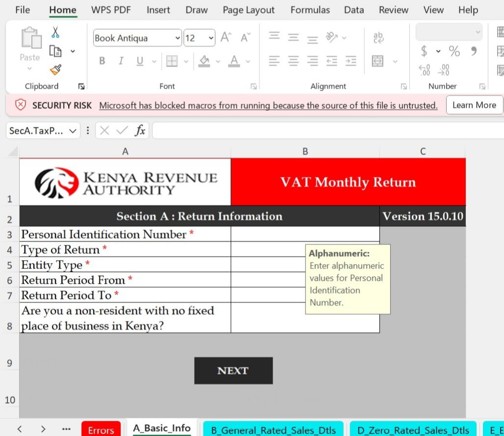
Task: Open Alignment settings dialog launcher
Action: tap(403, 86)
